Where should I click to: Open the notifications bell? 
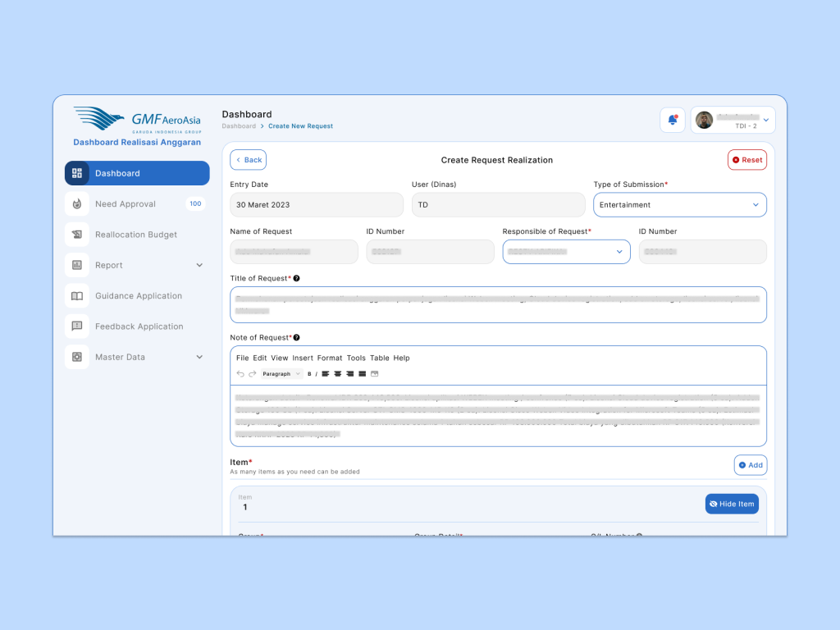click(673, 120)
